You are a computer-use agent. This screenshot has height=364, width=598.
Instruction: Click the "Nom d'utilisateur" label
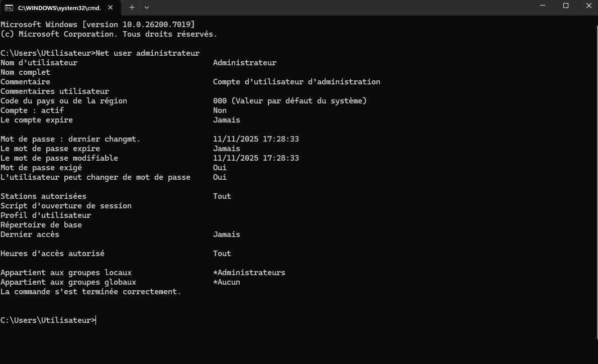point(39,63)
